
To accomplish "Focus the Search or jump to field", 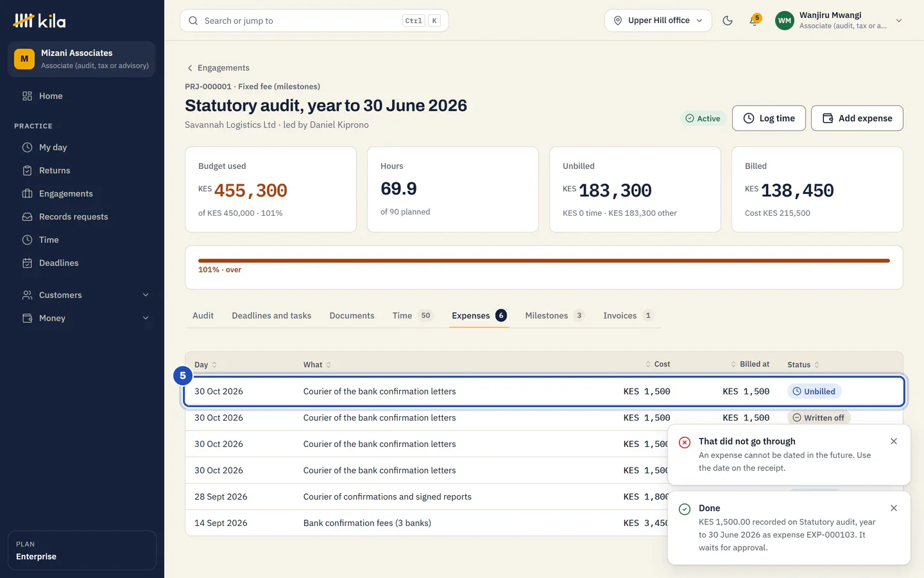I will pos(314,21).
